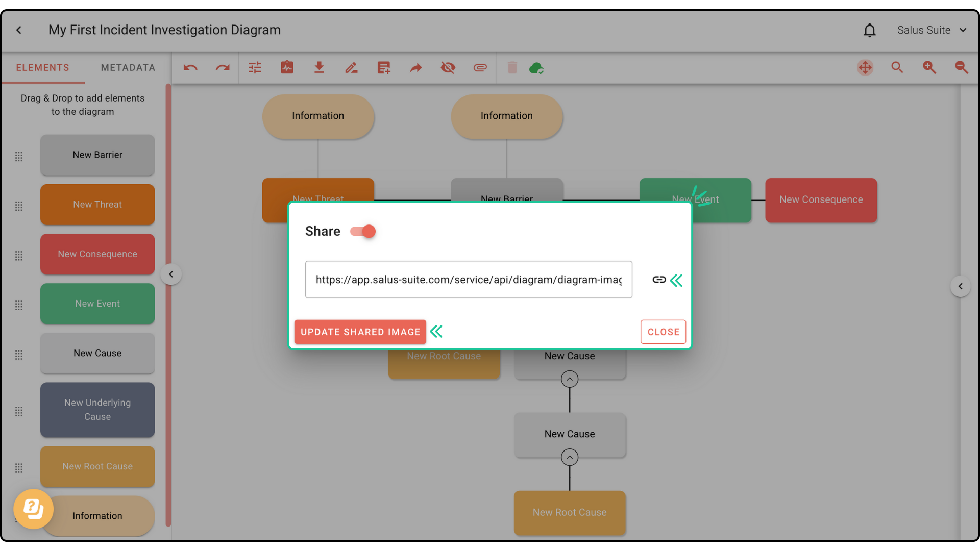
Task: Click the redo arrow icon
Action: (x=223, y=68)
